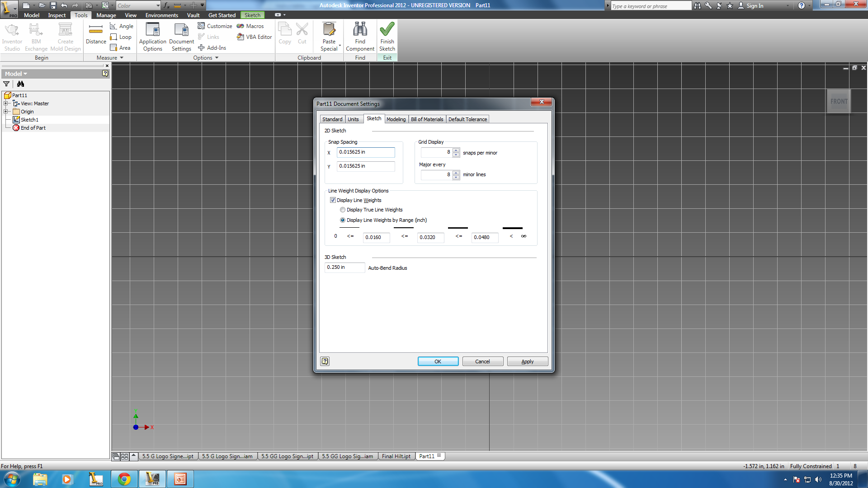Select Sketch1 in the model browser

[29, 120]
